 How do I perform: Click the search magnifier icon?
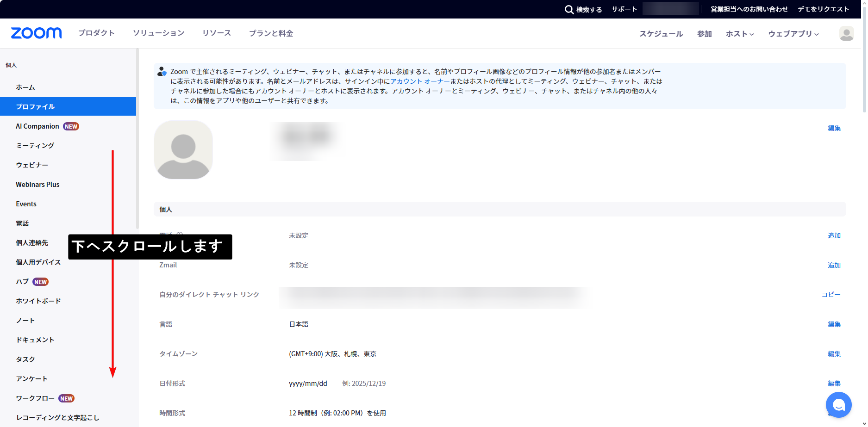pos(569,10)
